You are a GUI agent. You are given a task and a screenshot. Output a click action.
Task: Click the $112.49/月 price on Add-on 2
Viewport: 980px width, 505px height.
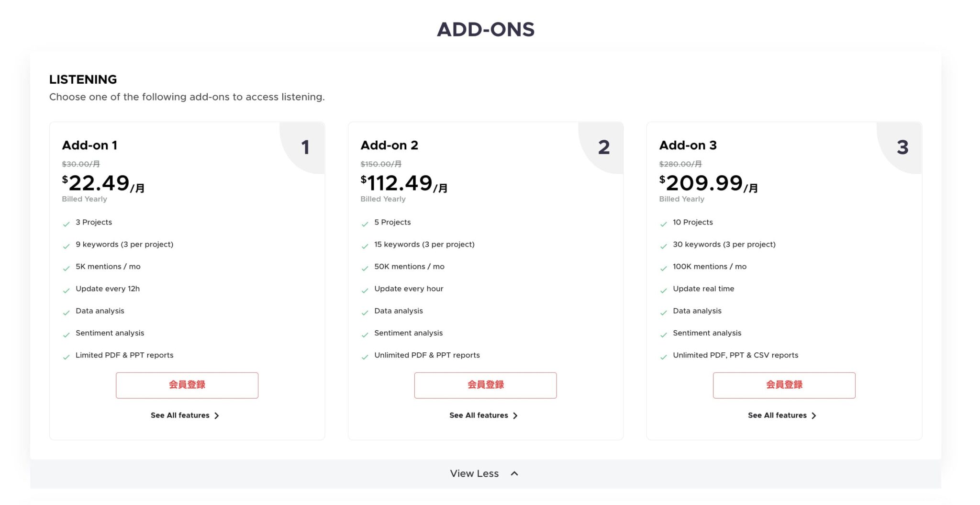point(403,182)
